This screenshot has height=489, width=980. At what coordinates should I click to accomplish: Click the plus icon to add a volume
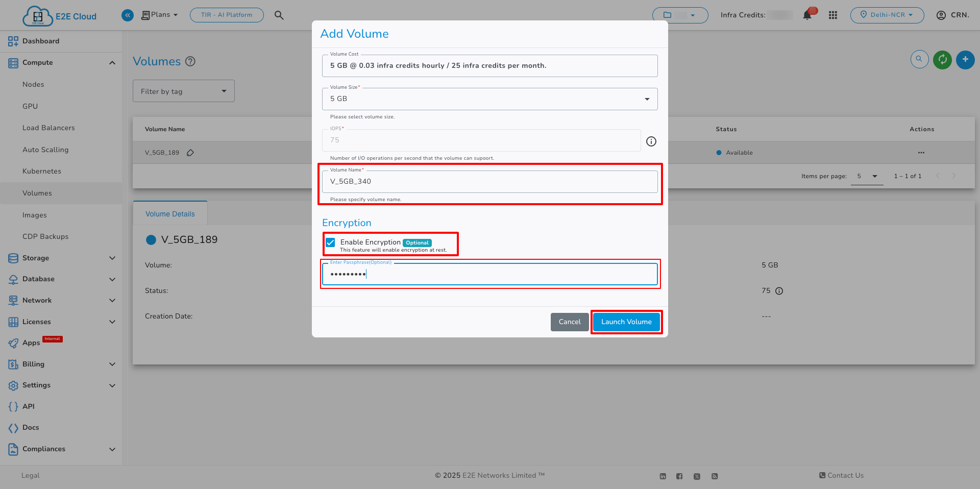pos(965,60)
